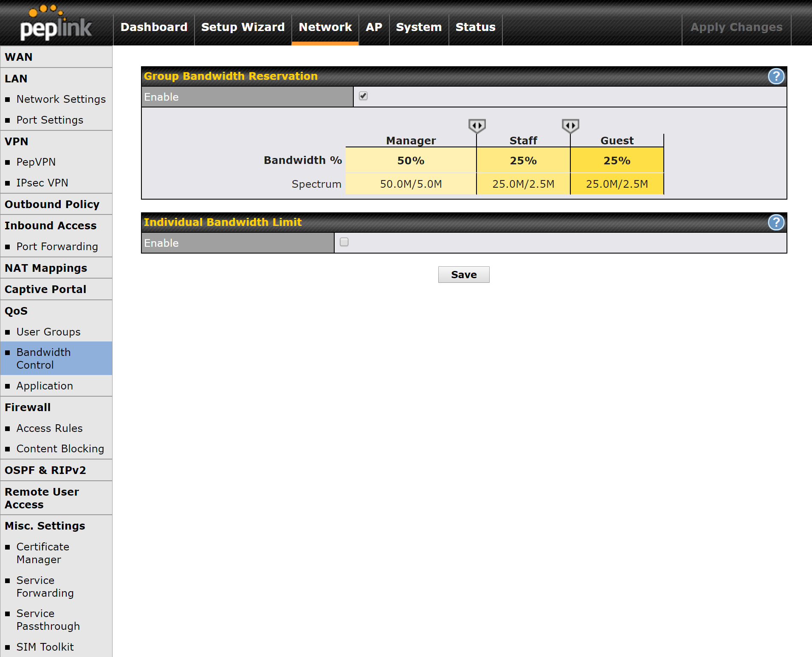Open Captive Portal settings
812x657 pixels.
click(45, 289)
